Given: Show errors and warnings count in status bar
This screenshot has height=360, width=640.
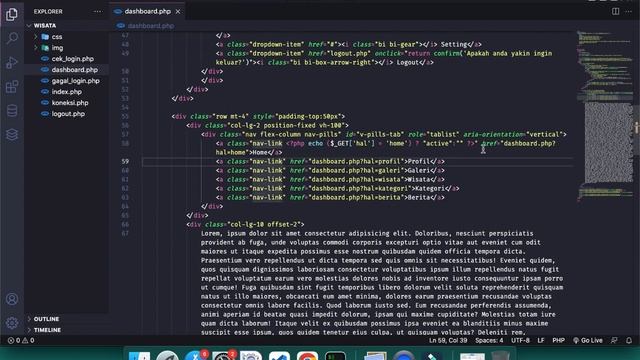Looking at the screenshot, I should click(x=21, y=340).
